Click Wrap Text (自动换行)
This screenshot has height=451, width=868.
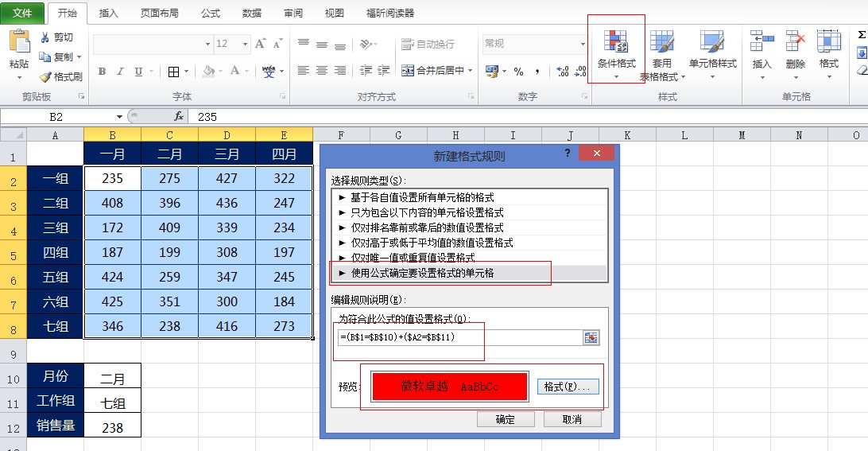tap(428, 44)
